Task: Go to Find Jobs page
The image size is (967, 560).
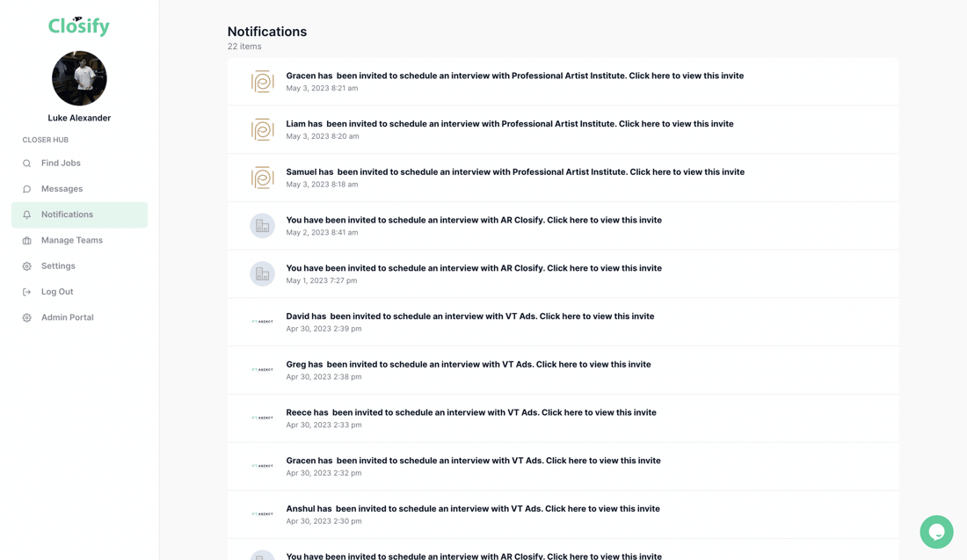Action: pos(61,164)
